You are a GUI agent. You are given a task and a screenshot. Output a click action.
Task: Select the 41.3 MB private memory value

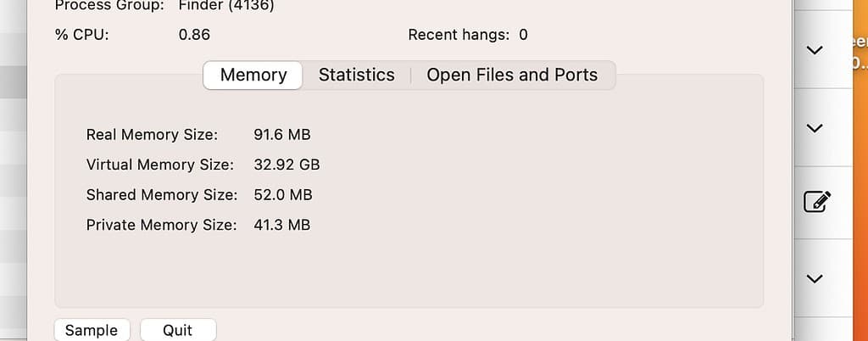tap(282, 225)
